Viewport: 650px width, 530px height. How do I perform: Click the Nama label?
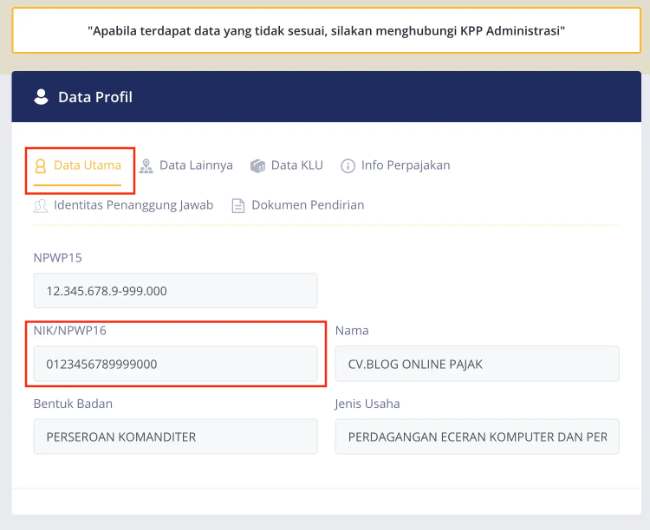[x=352, y=331]
